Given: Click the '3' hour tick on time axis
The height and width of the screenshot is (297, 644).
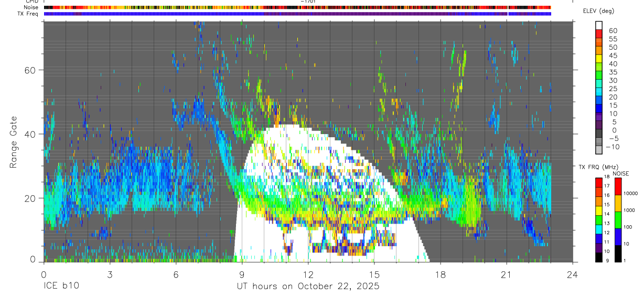Looking at the screenshot, I should click(x=110, y=273).
